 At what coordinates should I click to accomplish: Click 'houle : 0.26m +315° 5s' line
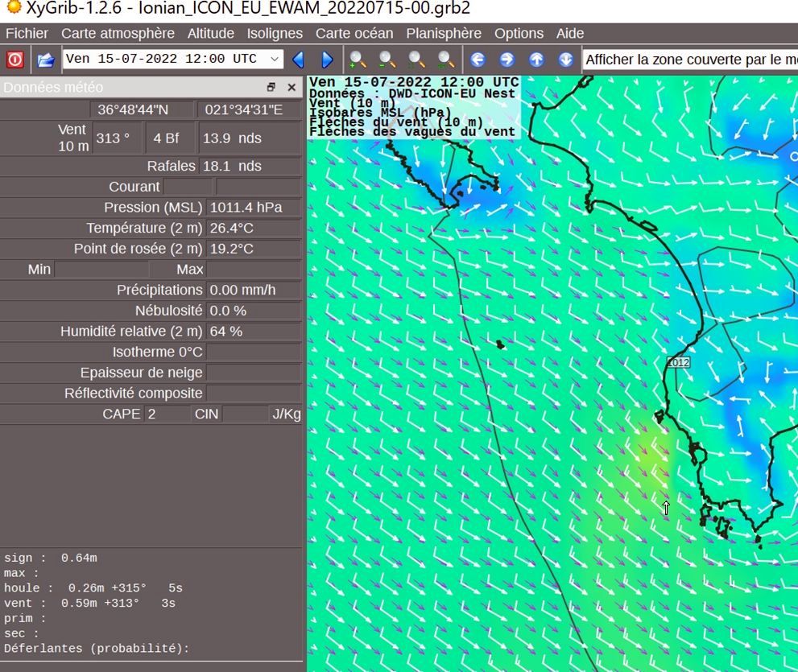coord(93,588)
